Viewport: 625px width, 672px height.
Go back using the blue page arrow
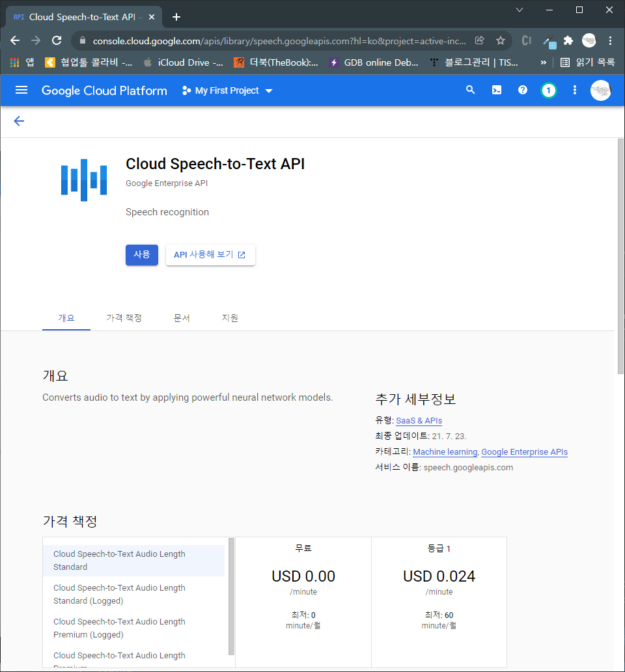coord(19,121)
